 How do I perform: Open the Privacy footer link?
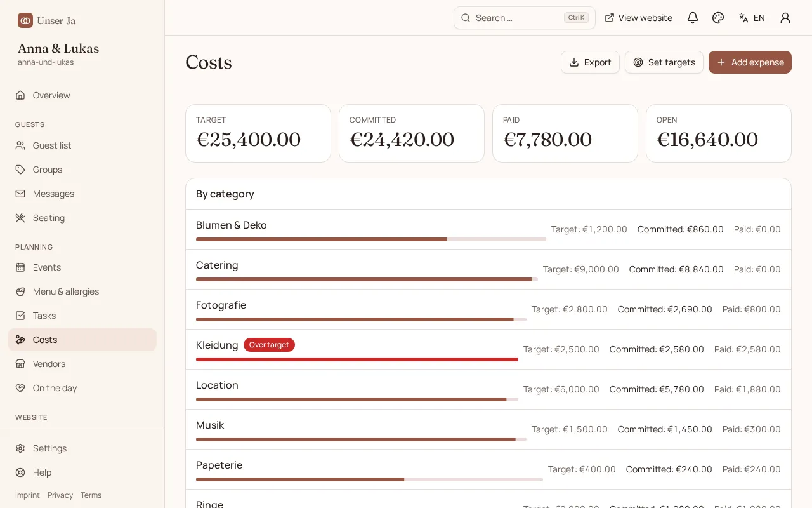point(60,495)
